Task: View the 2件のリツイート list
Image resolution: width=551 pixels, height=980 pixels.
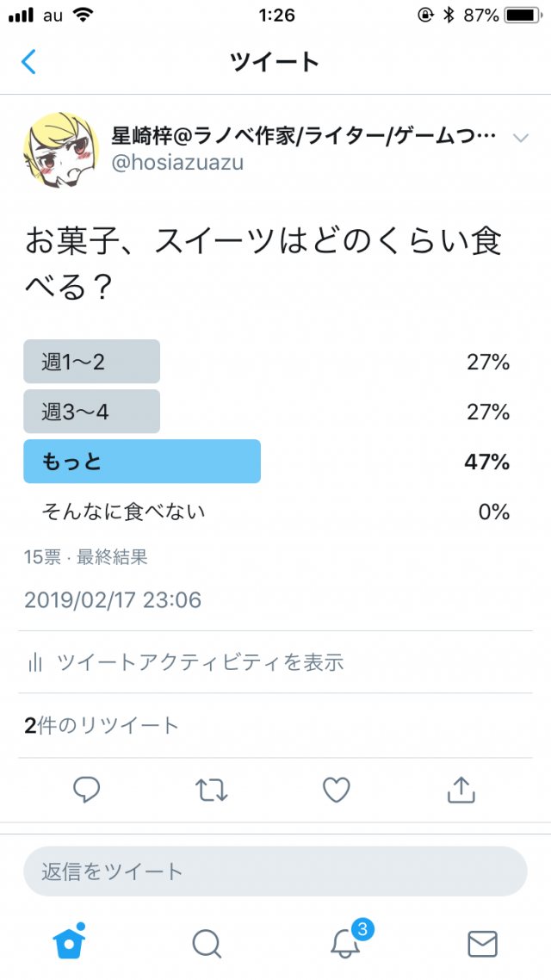Action: (x=102, y=725)
